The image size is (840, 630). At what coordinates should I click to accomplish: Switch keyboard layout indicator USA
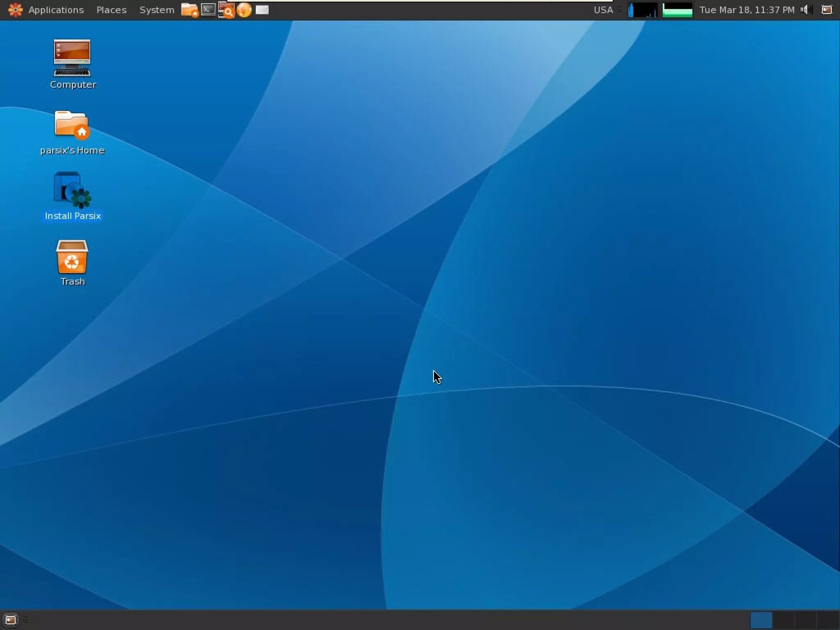point(603,10)
